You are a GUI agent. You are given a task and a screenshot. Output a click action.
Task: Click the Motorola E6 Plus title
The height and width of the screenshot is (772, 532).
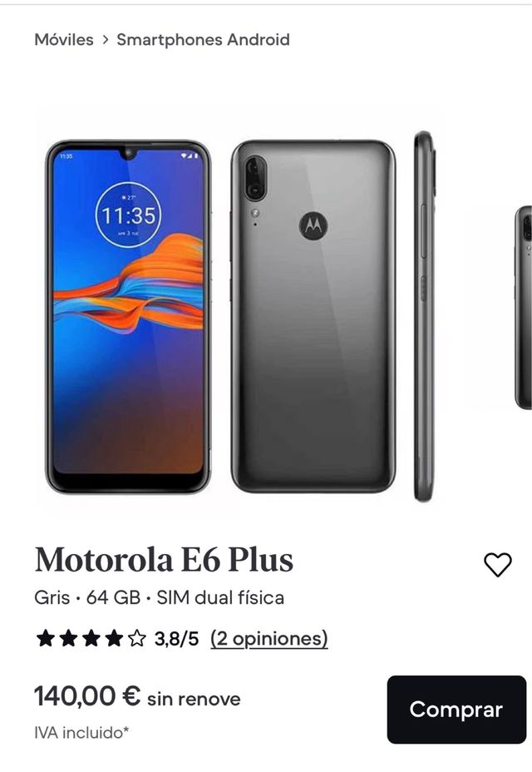(164, 560)
